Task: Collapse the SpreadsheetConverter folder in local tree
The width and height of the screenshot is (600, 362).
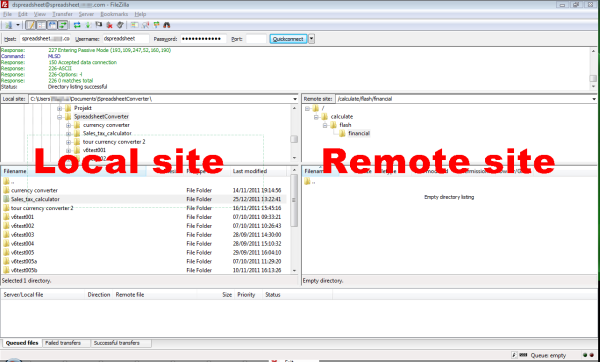Action: pyautogui.click(x=59, y=117)
